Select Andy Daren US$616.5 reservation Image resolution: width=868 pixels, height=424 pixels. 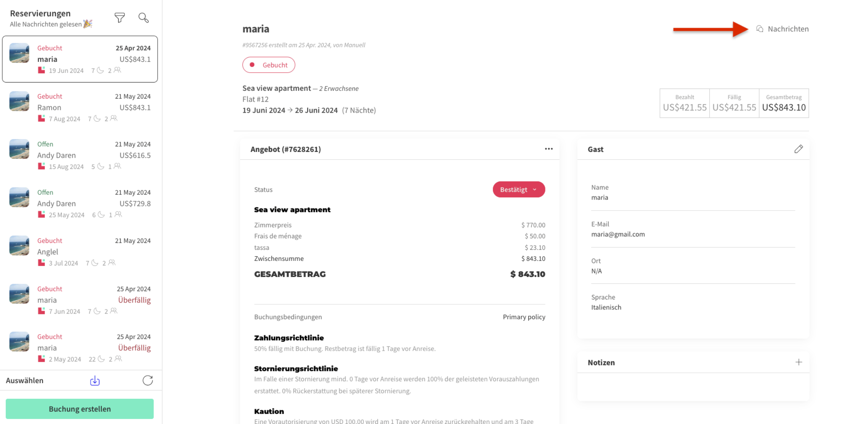pos(80,155)
